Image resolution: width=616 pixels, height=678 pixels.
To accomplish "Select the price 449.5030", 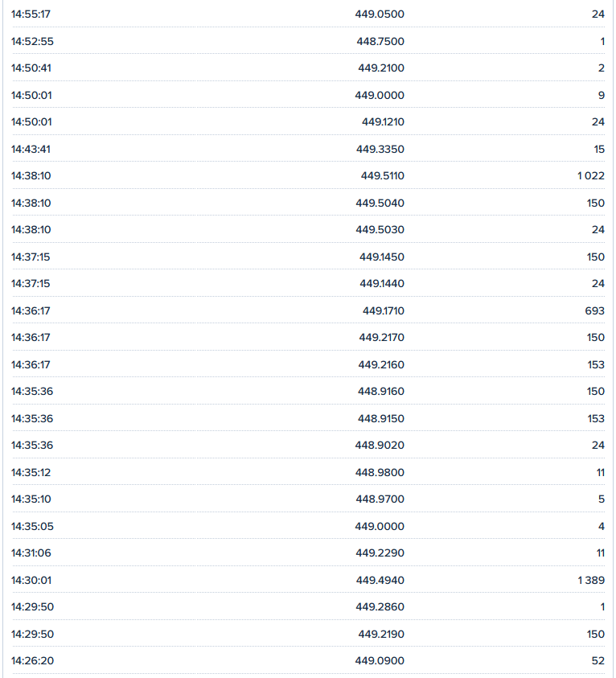I will 380,230.
